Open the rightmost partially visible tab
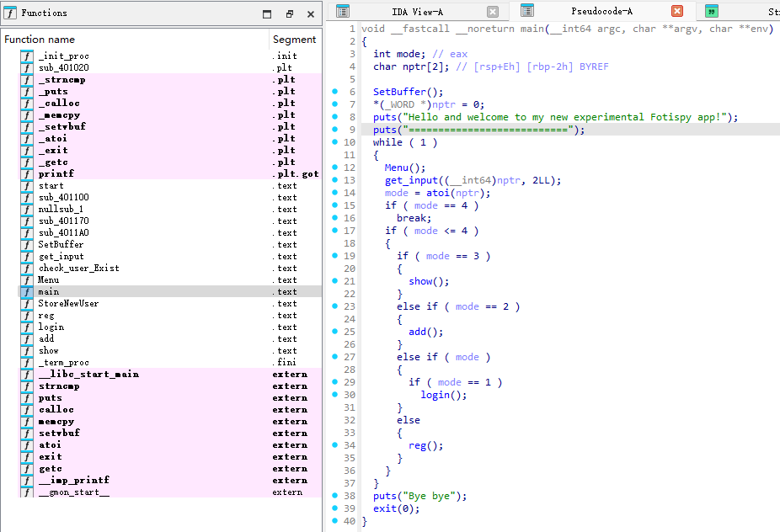This screenshot has height=532, width=780. [741, 12]
